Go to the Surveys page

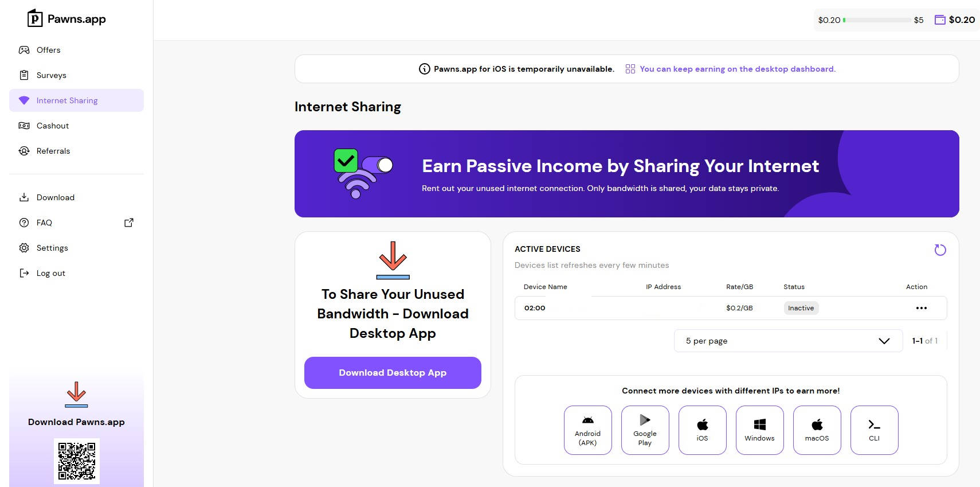[51, 75]
